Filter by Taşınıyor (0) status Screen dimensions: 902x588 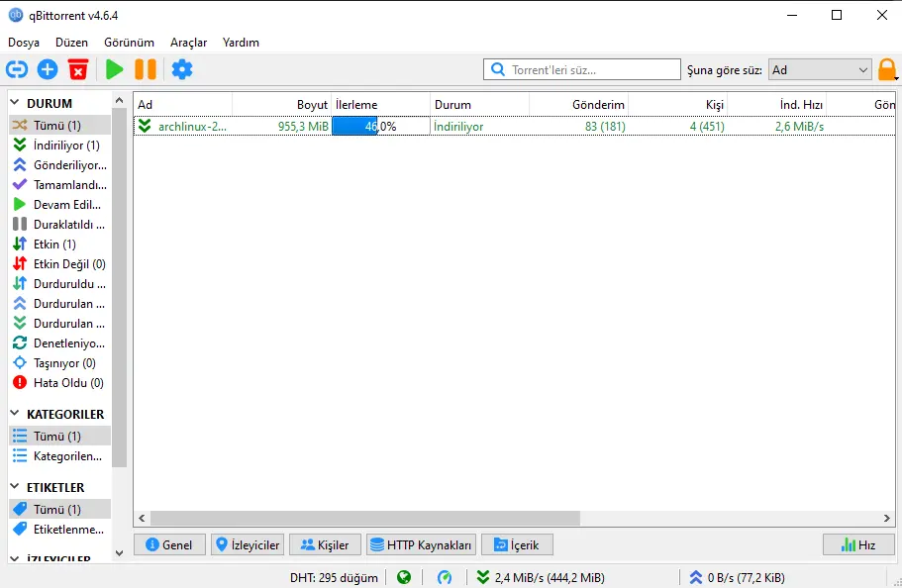(x=59, y=363)
